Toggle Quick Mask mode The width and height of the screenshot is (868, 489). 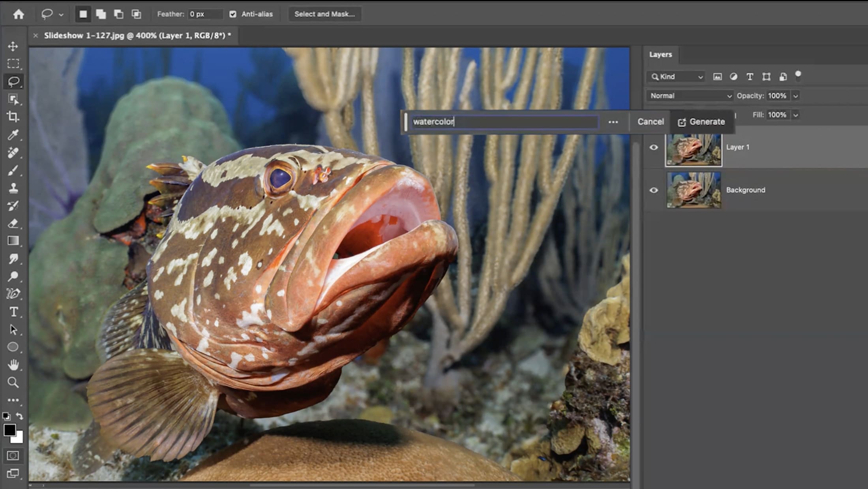point(13,456)
